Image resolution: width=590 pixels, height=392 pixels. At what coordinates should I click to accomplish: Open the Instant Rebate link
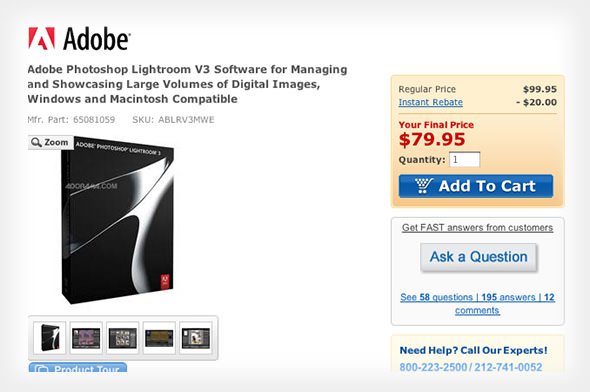431,102
